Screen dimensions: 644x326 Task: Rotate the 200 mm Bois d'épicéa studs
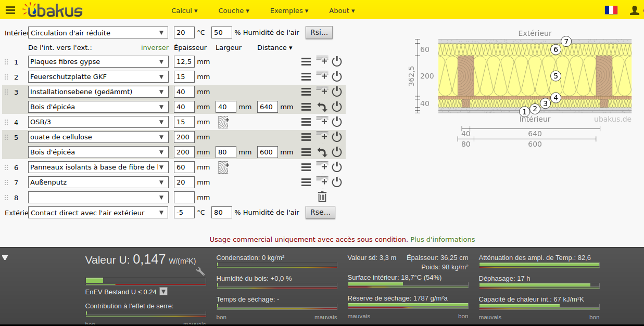[322, 152]
